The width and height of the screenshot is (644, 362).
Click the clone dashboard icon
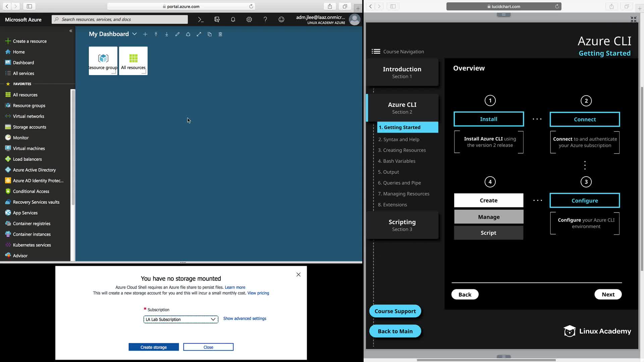209,34
